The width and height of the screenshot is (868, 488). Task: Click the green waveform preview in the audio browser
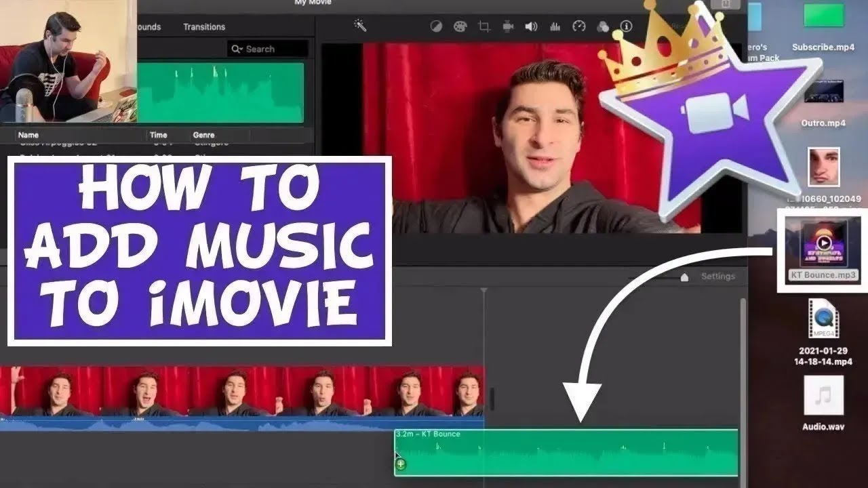[x=220, y=93]
